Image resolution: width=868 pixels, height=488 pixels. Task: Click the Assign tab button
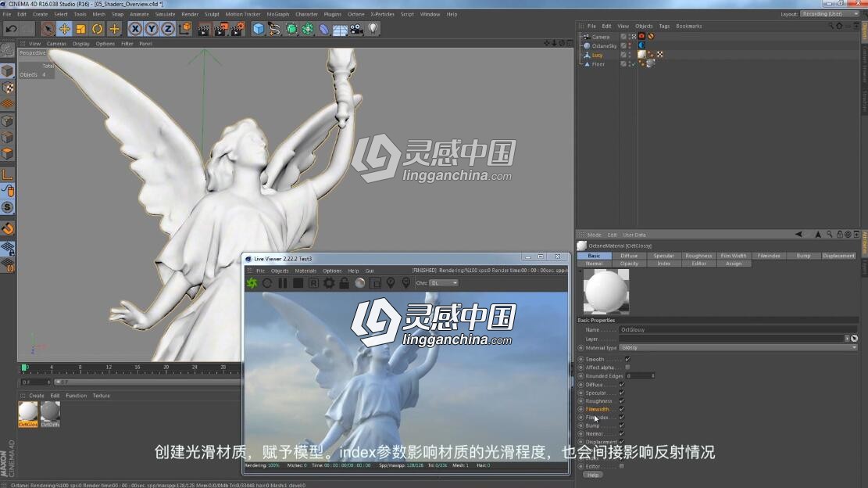pos(734,264)
